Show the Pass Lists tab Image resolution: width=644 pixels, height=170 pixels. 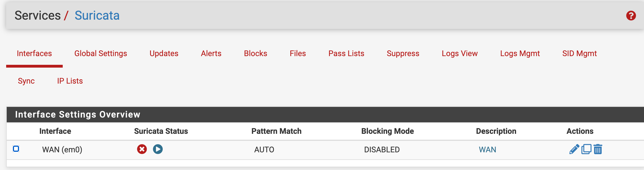tap(346, 53)
